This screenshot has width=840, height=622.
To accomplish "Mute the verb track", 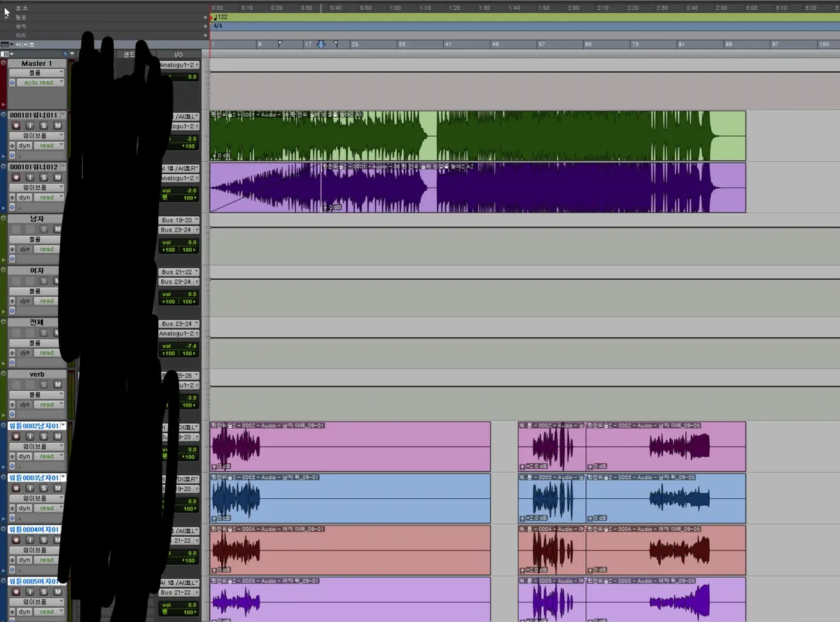I will click(x=57, y=384).
